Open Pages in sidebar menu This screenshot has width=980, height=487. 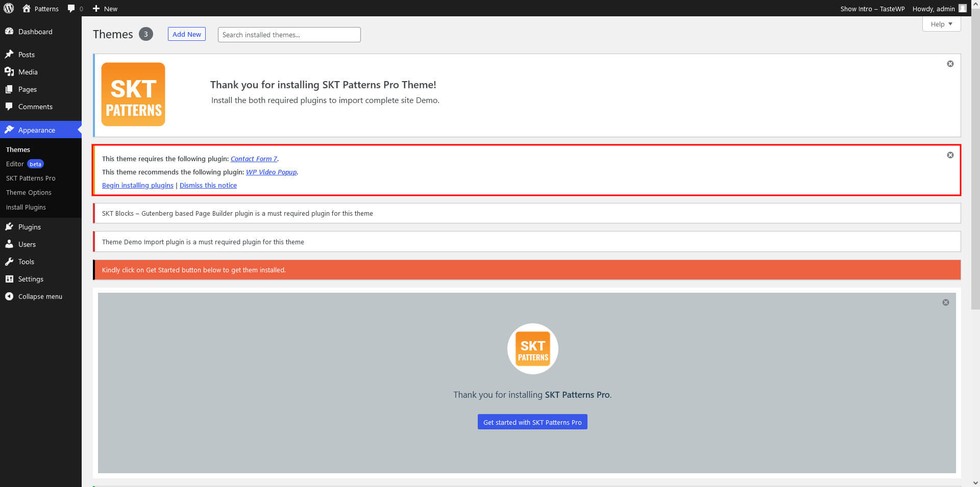click(41, 89)
